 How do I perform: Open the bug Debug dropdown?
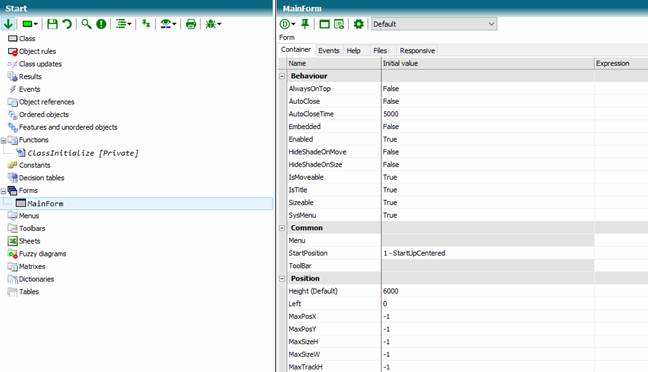pos(213,24)
